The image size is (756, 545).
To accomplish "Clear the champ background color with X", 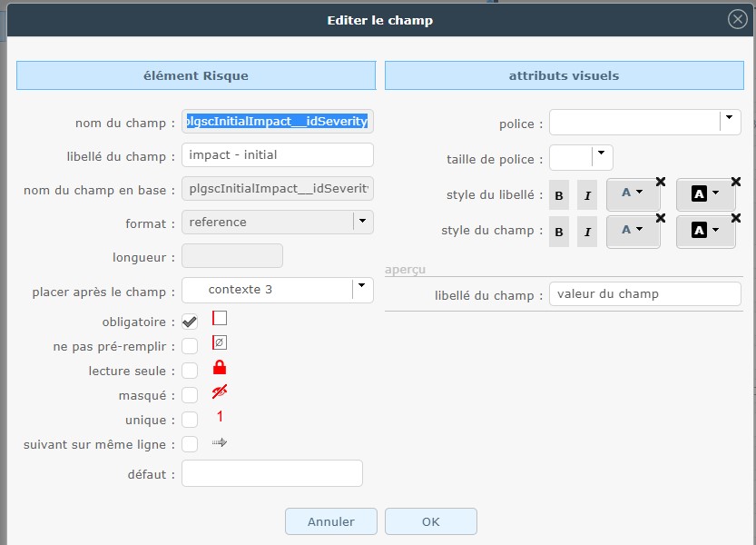I will [735, 218].
